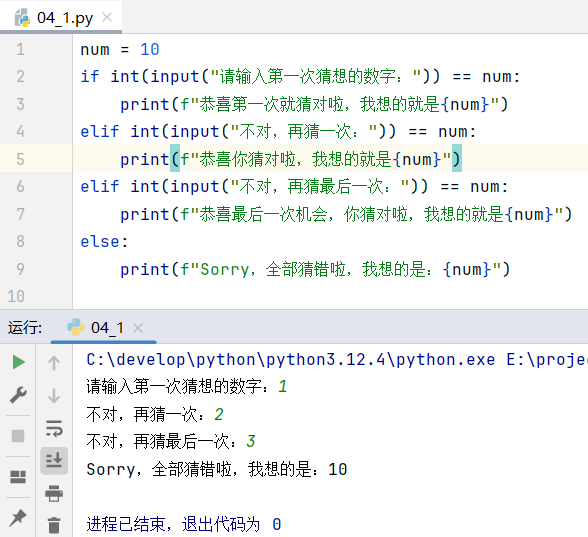Toggle soft-wrap in the console
Viewport: 588px width, 537px height.
point(54,428)
